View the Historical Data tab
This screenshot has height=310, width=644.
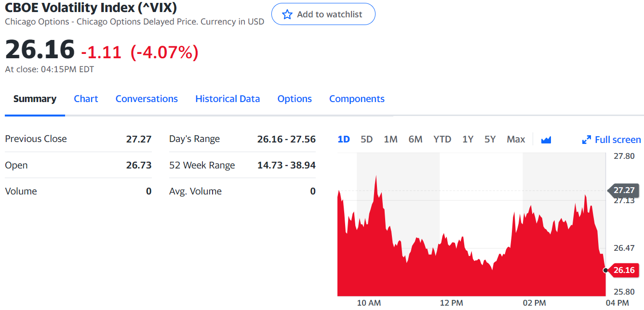pyautogui.click(x=228, y=99)
